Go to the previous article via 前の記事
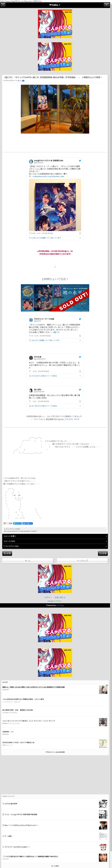Image resolution: width=112 pixels, height=868 pixels. [x=7, y=554]
